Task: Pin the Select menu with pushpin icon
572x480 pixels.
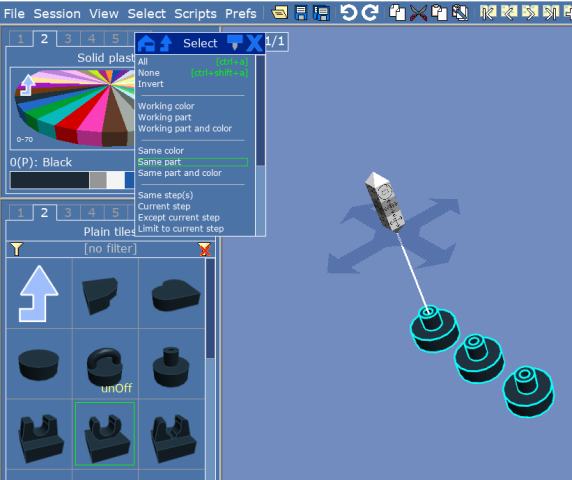Action: point(235,43)
